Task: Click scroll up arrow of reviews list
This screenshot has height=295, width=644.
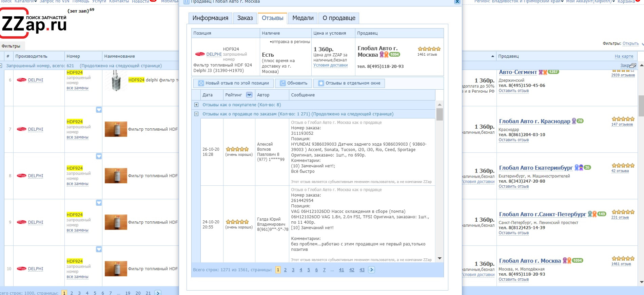Action: tap(440, 105)
